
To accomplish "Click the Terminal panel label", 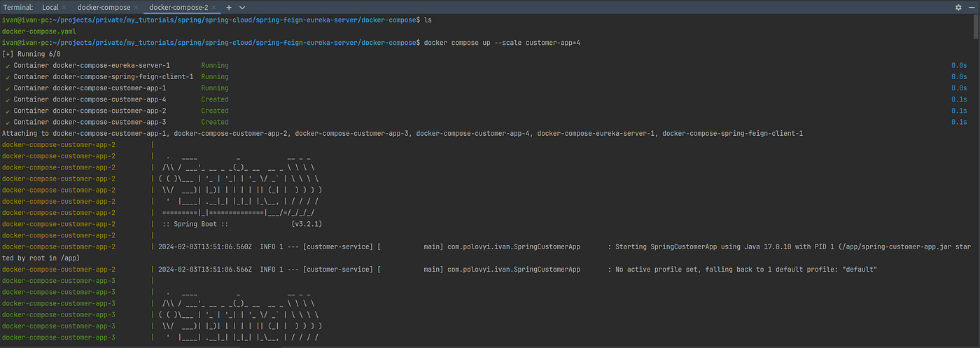I will [18, 7].
